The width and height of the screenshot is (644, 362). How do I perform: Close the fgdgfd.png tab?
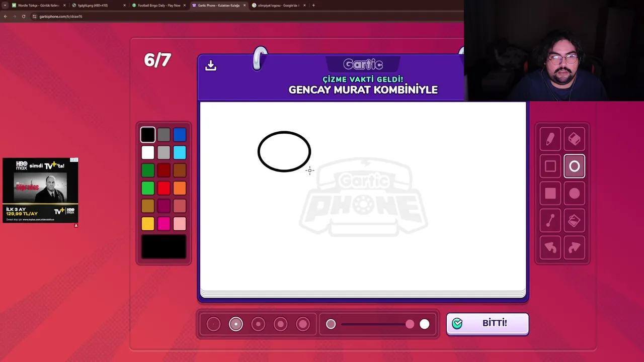[x=124, y=5]
